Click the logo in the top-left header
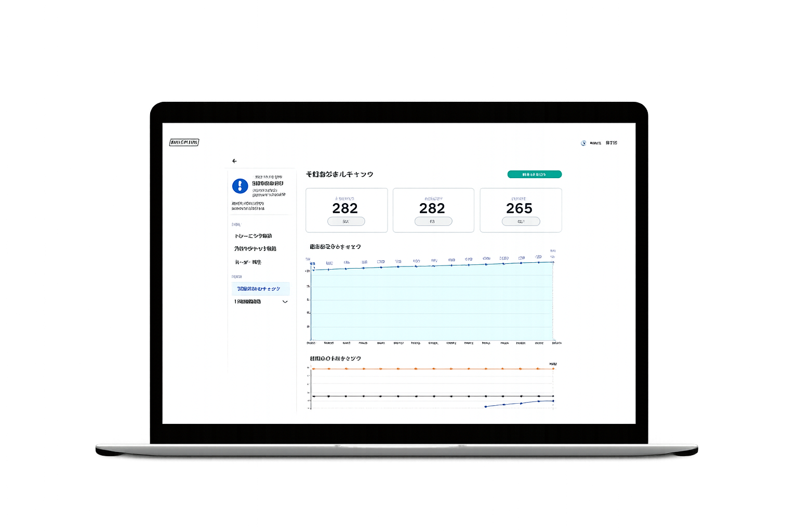Viewport: 798px width, 532px height. click(184, 142)
